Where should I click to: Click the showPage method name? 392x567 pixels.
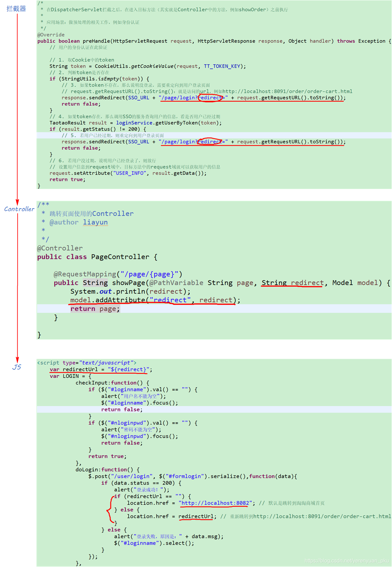(x=129, y=283)
